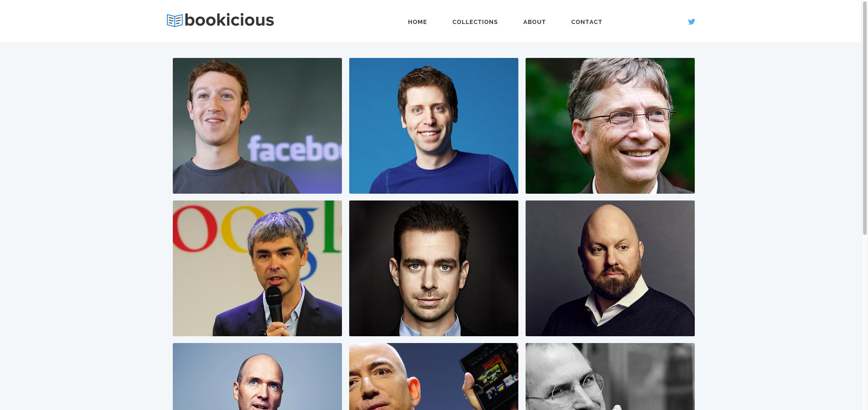Click the blurred facebook wordmark in photo

294,148
